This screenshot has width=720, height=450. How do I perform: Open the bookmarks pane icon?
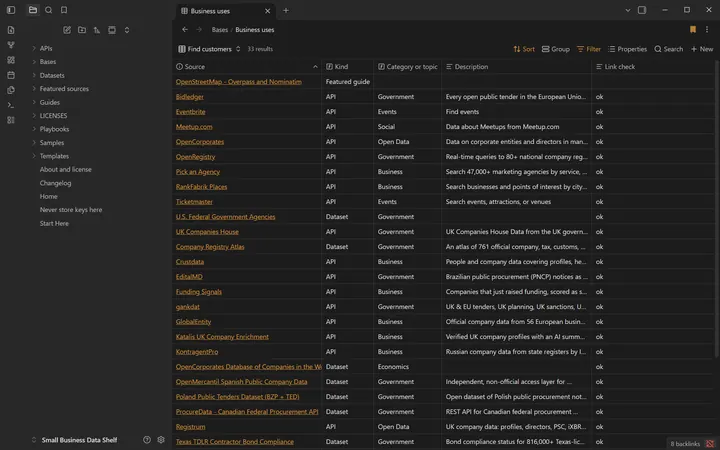point(64,10)
